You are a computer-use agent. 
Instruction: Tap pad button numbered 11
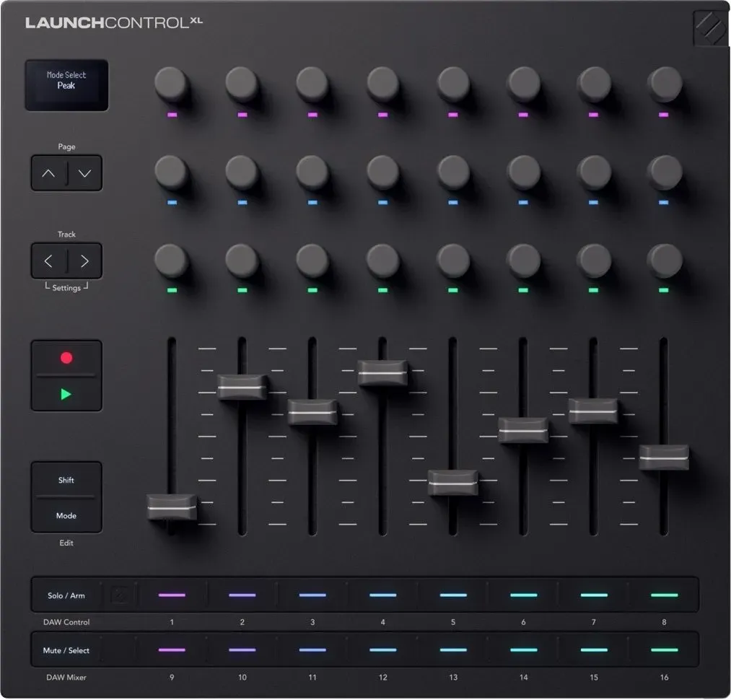(312, 649)
